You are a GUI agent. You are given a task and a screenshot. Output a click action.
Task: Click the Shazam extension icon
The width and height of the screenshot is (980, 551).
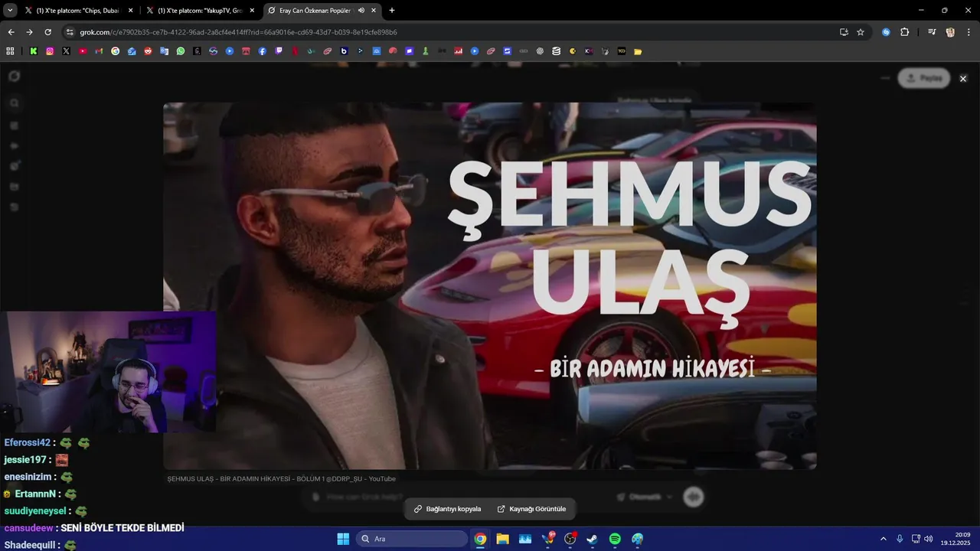(x=886, y=32)
